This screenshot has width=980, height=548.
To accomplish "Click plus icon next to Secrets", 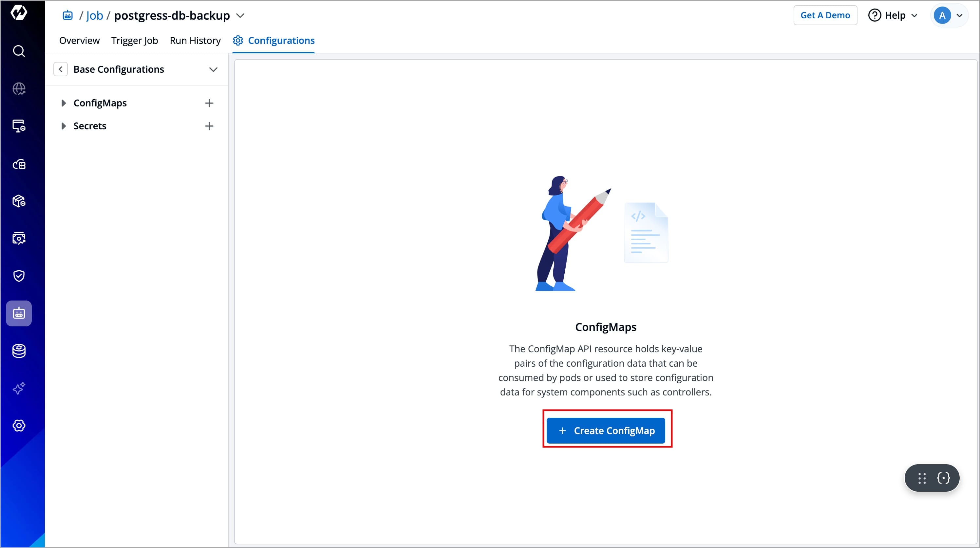I will pos(209,126).
